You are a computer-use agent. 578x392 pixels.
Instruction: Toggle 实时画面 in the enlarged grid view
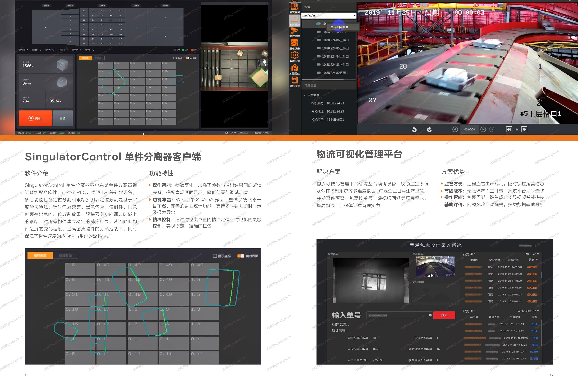[241, 256]
